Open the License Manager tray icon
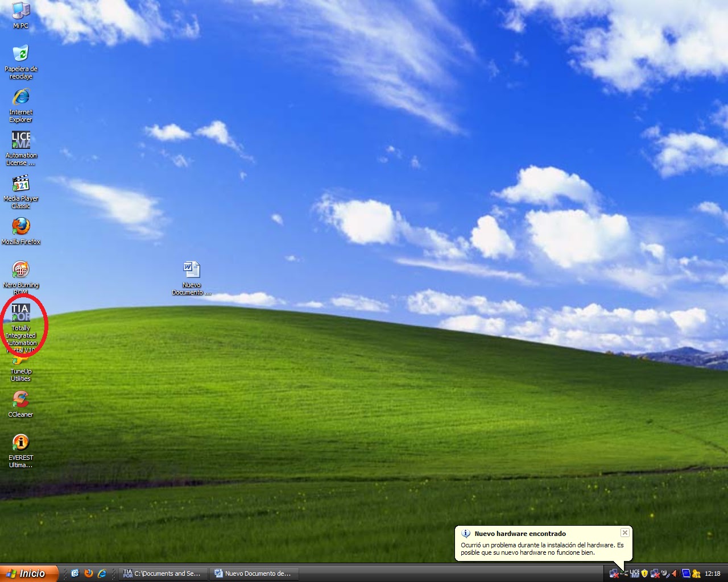 635,573
